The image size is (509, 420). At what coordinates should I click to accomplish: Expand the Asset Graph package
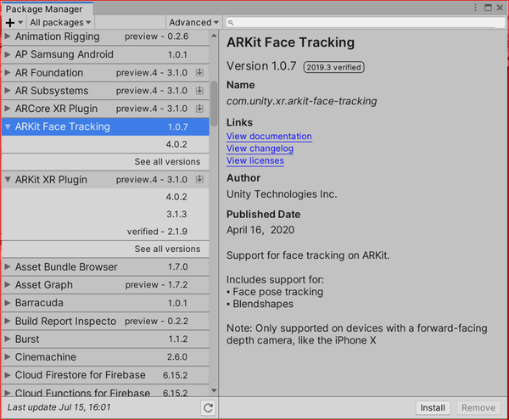click(x=8, y=284)
